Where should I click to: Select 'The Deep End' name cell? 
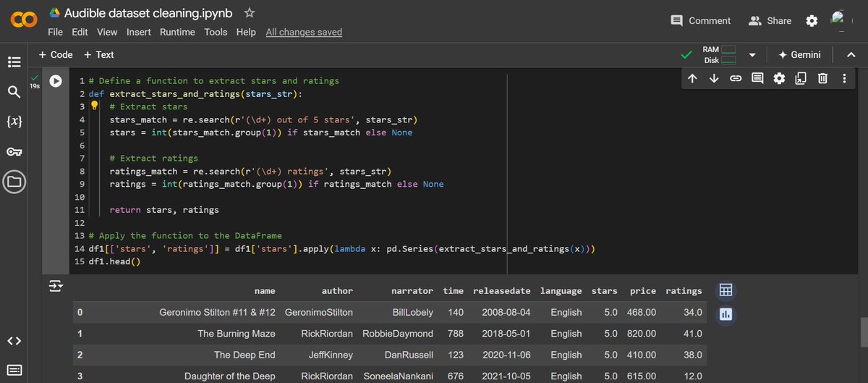coord(244,355)
